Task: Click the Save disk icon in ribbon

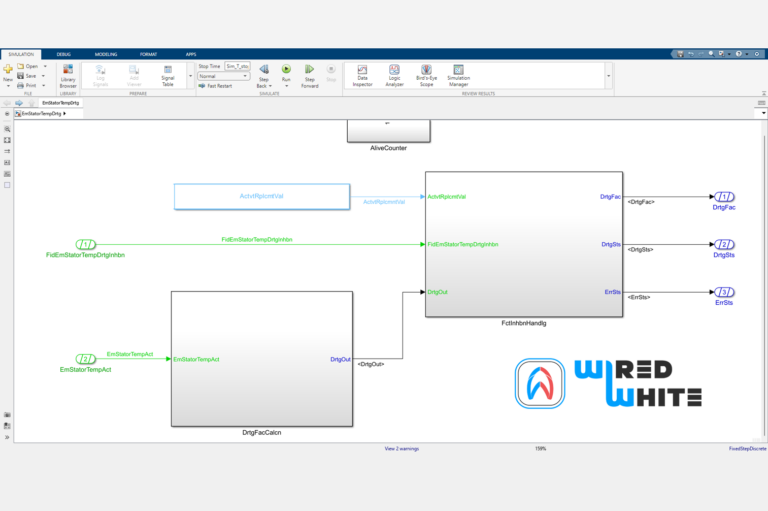Action: coord(21,76)
